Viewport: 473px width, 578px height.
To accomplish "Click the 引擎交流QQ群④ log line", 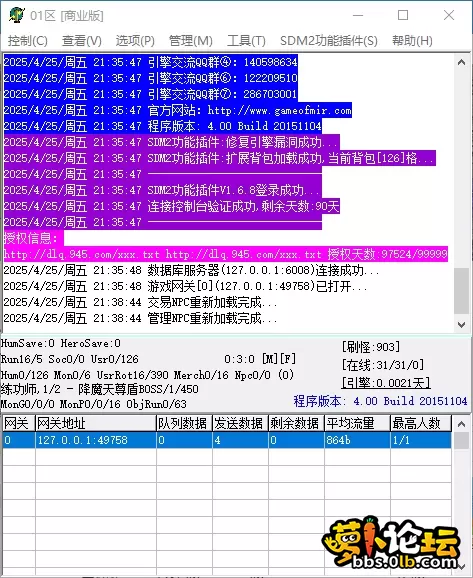I will pos(151,62).
